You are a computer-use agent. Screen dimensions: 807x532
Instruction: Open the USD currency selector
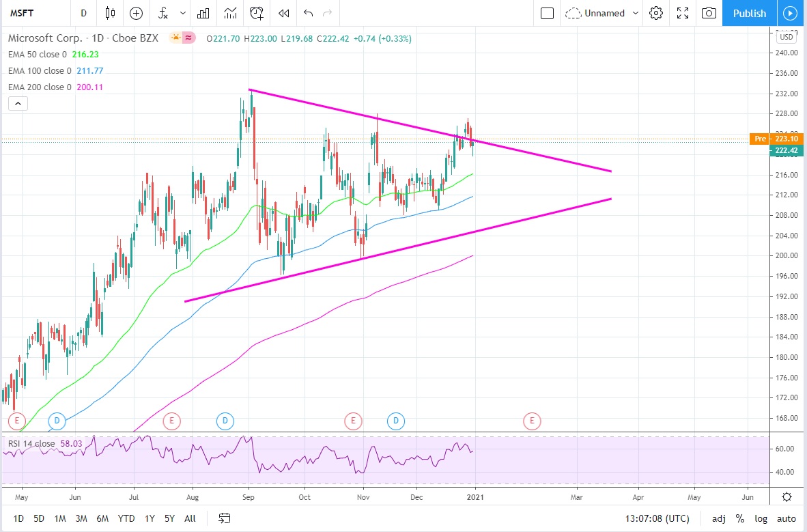click(786, 37)
